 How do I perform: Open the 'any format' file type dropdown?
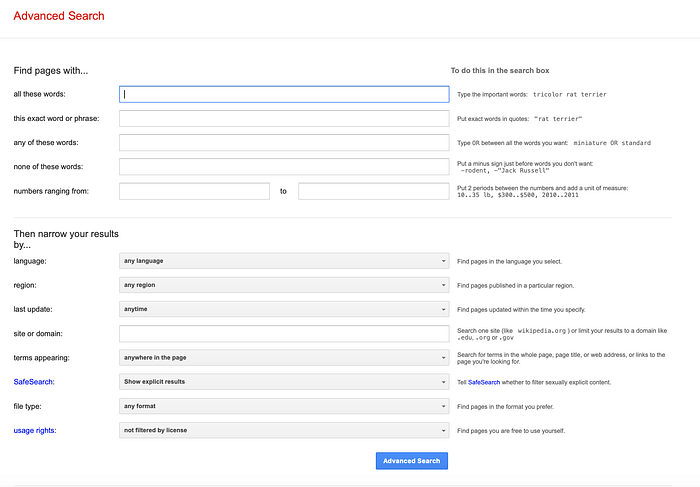point(284,406)
